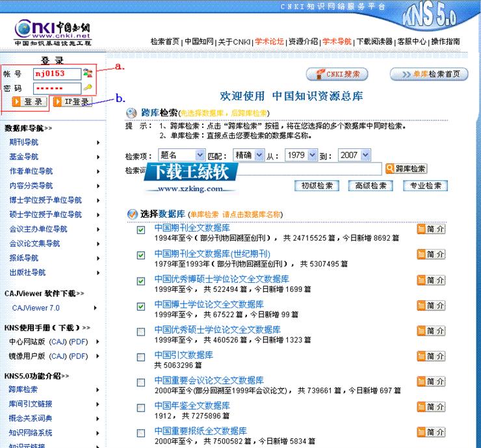The height and width of the screenshot is (448, 481).
Task: Open the 检索项 题名 dropdown
Action: coord(181,155)
